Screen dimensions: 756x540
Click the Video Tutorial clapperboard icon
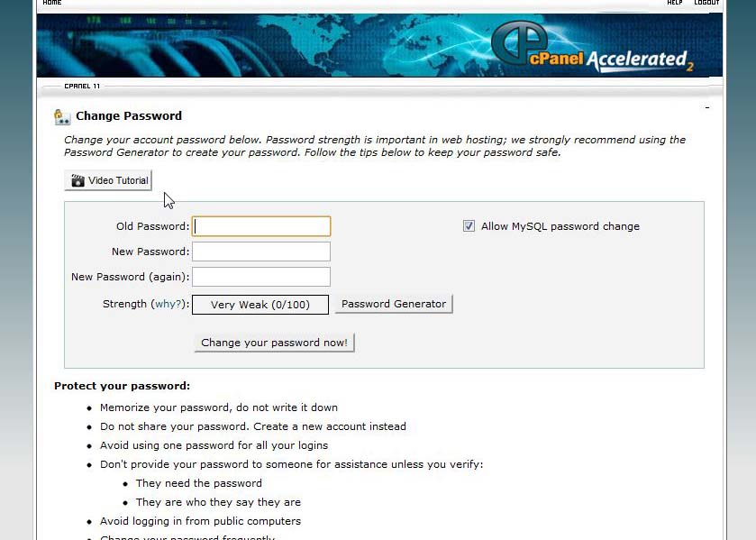(78, 180)
